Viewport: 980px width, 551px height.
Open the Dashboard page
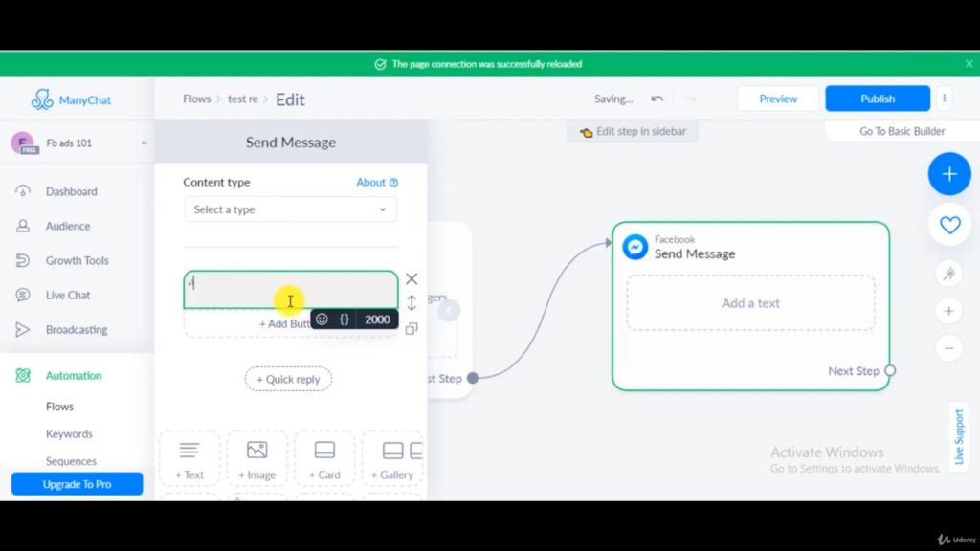point(71,191)
